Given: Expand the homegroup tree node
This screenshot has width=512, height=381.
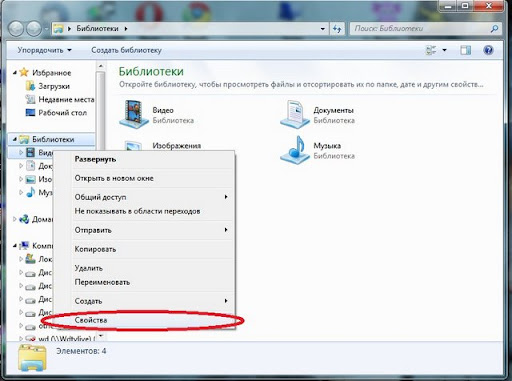Looking at the screenshot, I should [x=14, y=219].
